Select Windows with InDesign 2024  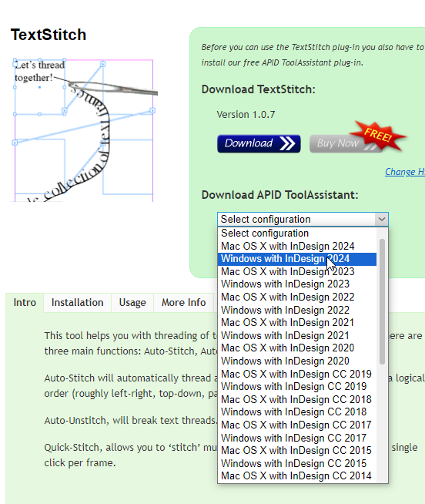pyautogui.click(x=297, y=259)
